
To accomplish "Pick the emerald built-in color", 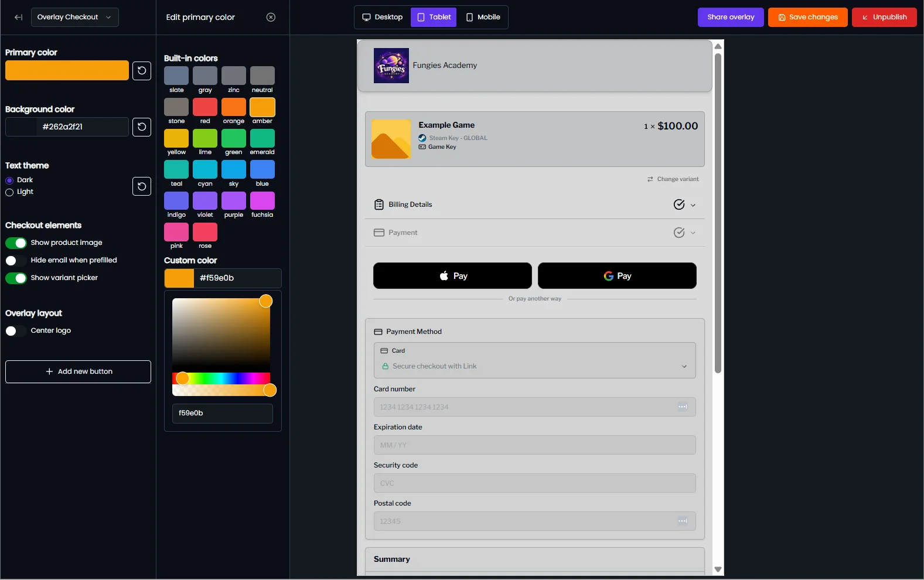I will [x=262, y=138].
